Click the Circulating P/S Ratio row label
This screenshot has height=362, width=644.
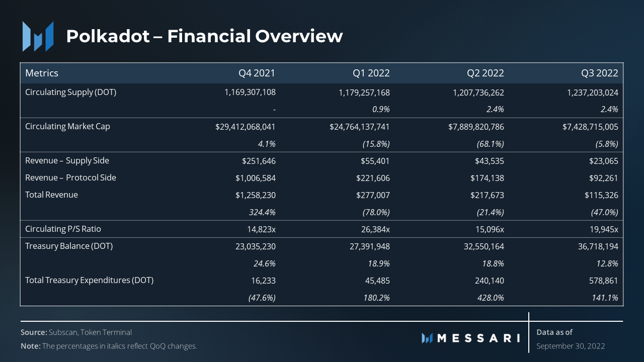63,229
